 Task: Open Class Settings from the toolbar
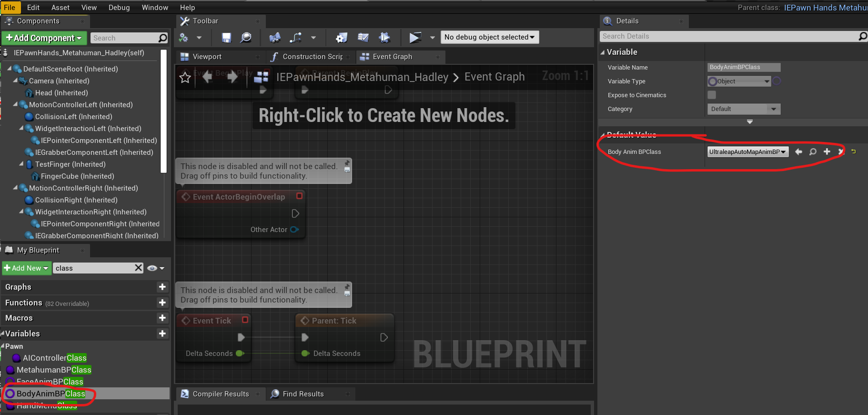[x=342, y=37]
